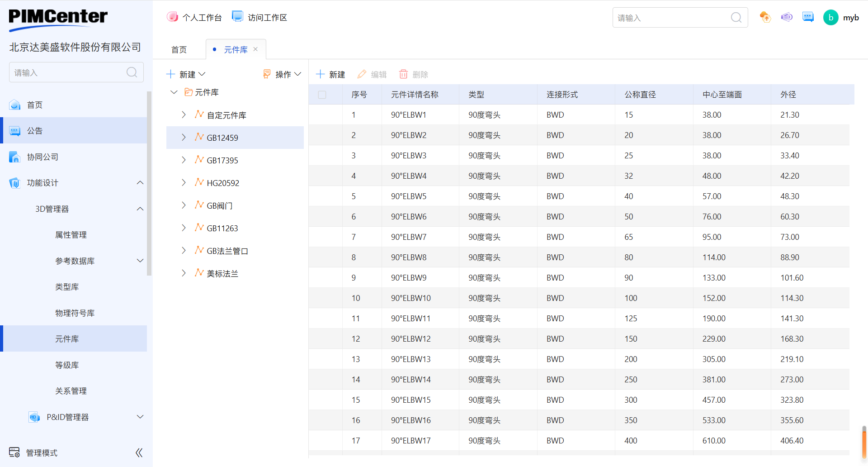Click the pencil 编辑 icon in table toolbar
Screen dimensions: 868x467
click(x=362, y=74)
